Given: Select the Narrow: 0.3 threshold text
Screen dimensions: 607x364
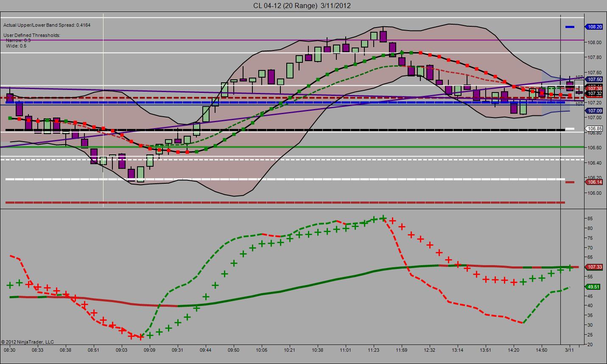Looking at the screenshot, I should click(x=18, y=40).
